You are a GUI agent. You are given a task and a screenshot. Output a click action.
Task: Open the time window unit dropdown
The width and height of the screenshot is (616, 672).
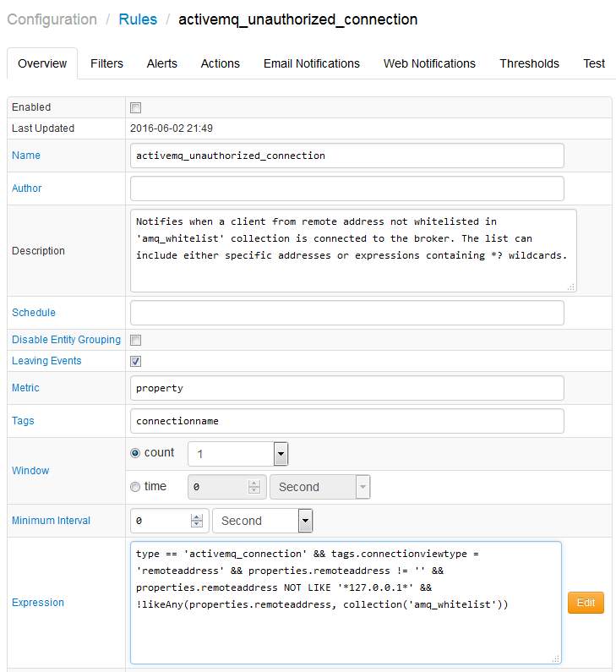(x=320, y=487)
